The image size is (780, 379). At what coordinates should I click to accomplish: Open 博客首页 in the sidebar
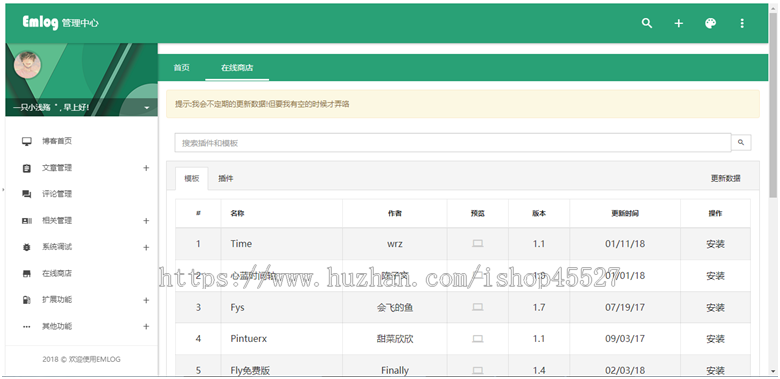57,141
